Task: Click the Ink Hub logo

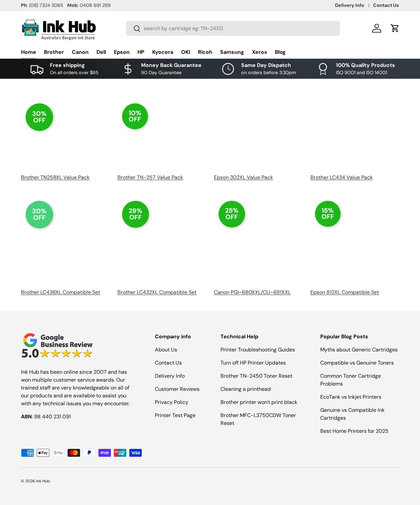Action: tap(59, 30)
